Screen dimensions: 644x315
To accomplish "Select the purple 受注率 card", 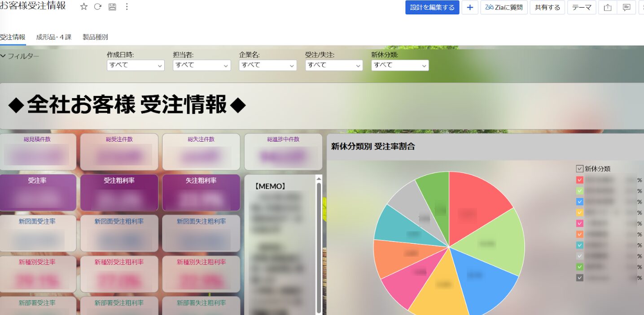I will pos(37,193).
